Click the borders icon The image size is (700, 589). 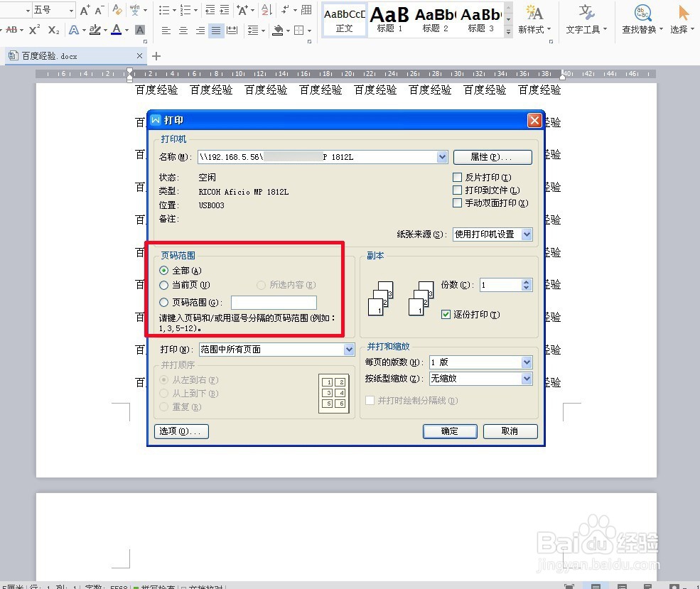[299, 31]
